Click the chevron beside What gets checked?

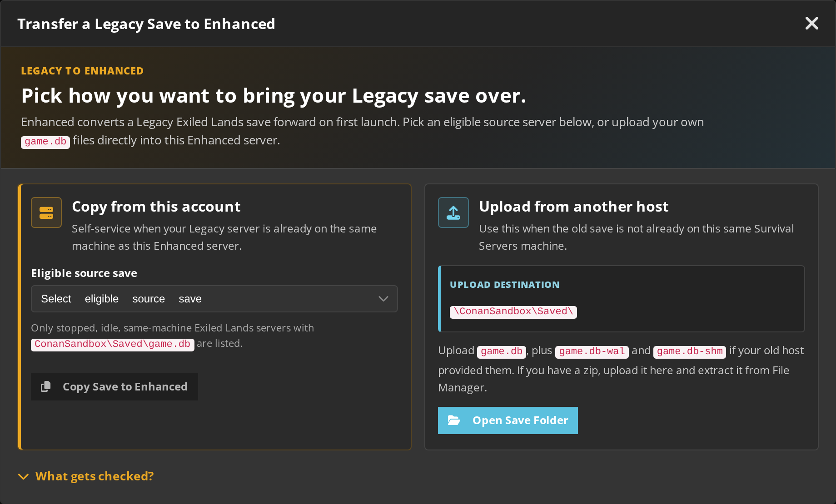tap(23, 476)
